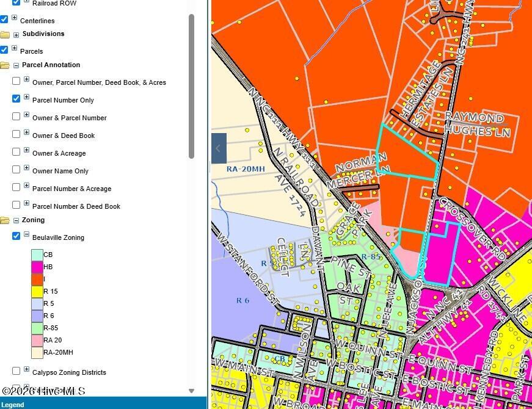Viewport: 532px width, 409px height.
Task: Expand the Calypso Zoning Districts layer
Action: (x=26, y=369)
